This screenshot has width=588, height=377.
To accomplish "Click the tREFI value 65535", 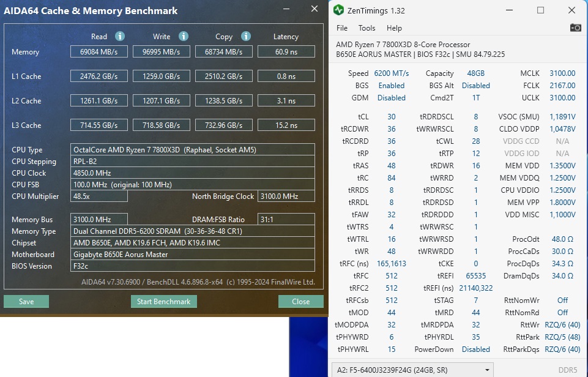I will coord(475,276).
